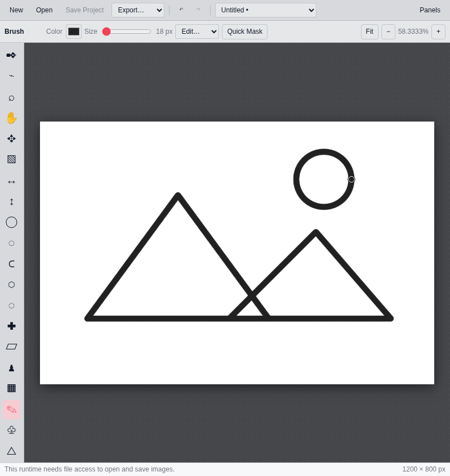Click the undo arrow icon

tap(181, 10)
